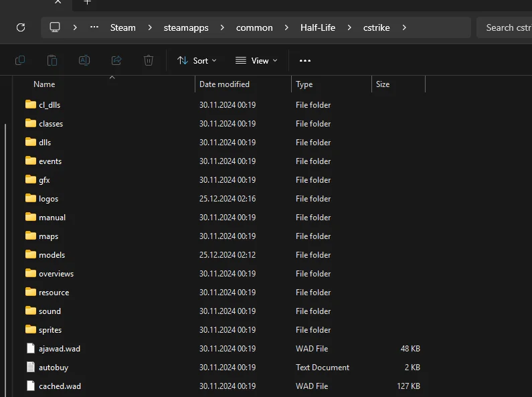Click the Text Document type cell
Screen dimensions: 532x397
tap(323, 368)
